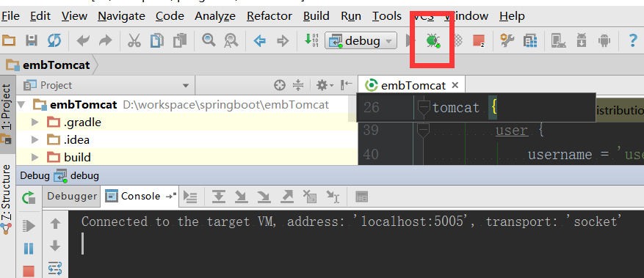Select the debug session tab in Debug panel
Image resolution: width=644 pixels, height=278 pixels.
[x=77, y=176]
